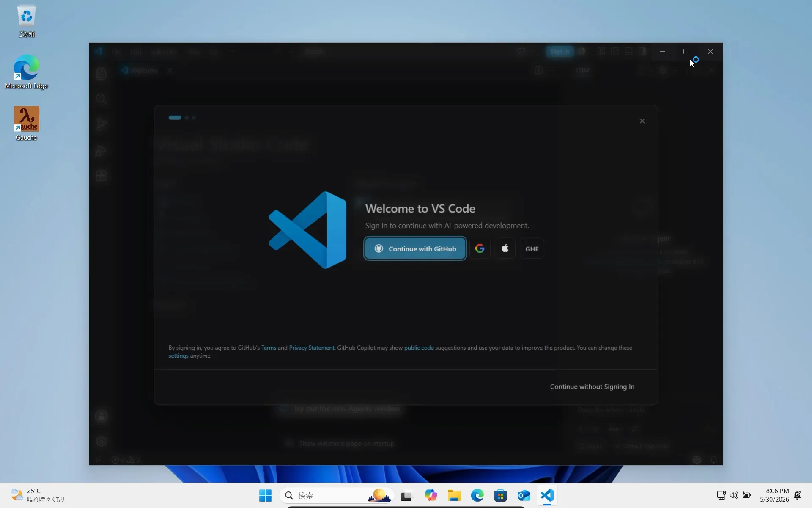Viewport: 812px width, 508px height.
Task: Select the Microsoft Edge desktop shortcut
Action: tap(26, 72)
